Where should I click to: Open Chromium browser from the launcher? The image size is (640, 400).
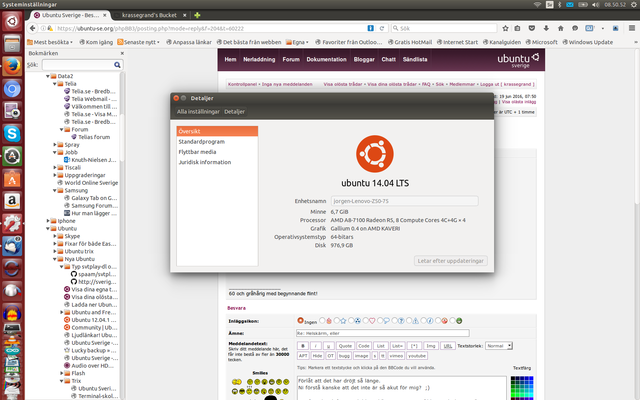click(x=12, y=88)
